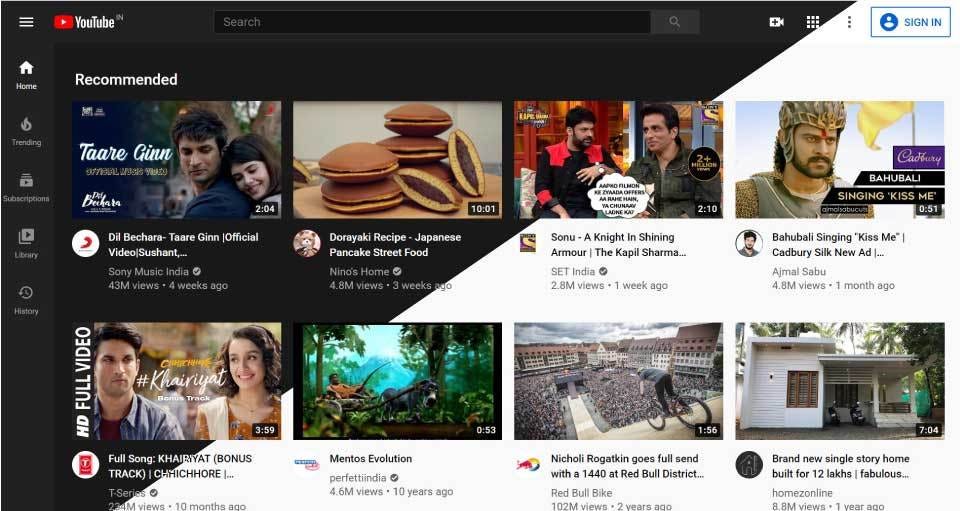Click the '43M views • 4 weeks ago' text
Viewport: 960px width, 511px height.
click(x=168, y=285)
